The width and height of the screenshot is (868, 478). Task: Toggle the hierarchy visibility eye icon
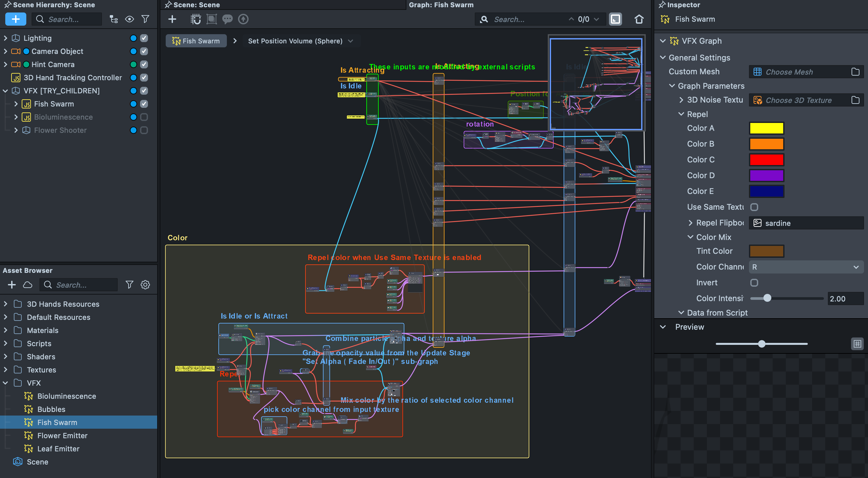click(x=130, y=19)
